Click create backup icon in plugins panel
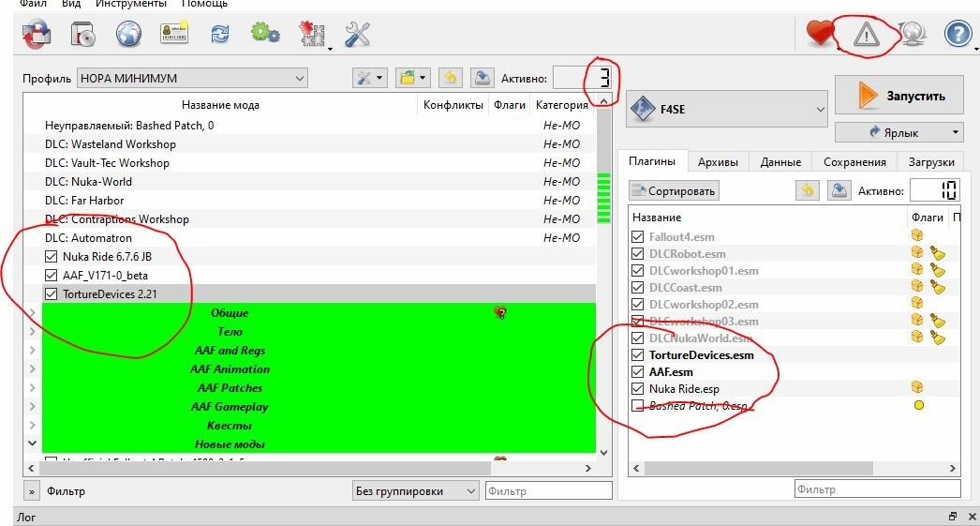 point(839,190)
